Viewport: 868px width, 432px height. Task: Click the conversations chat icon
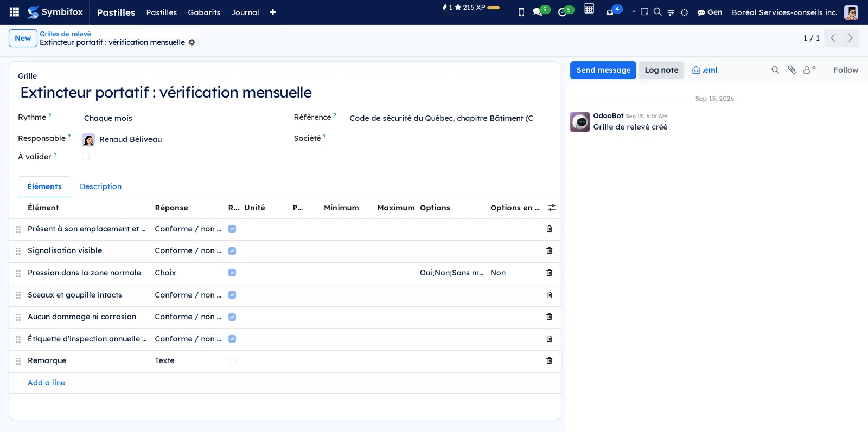537,12
